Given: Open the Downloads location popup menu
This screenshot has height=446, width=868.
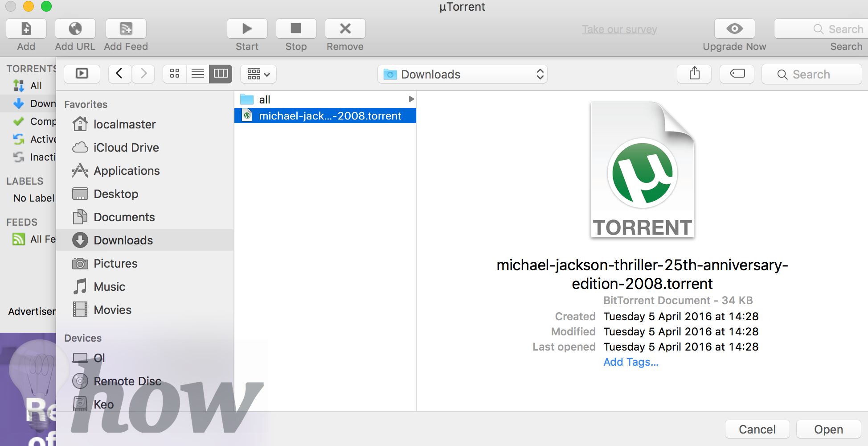Looking at the screenshot, I should pyautogui.click(x=463, y=74).
